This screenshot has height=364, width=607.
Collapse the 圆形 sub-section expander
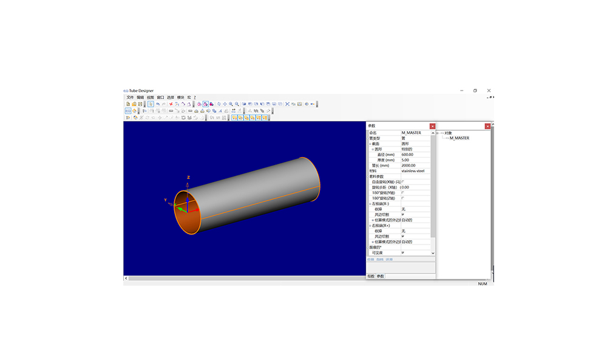coord(373,149)
